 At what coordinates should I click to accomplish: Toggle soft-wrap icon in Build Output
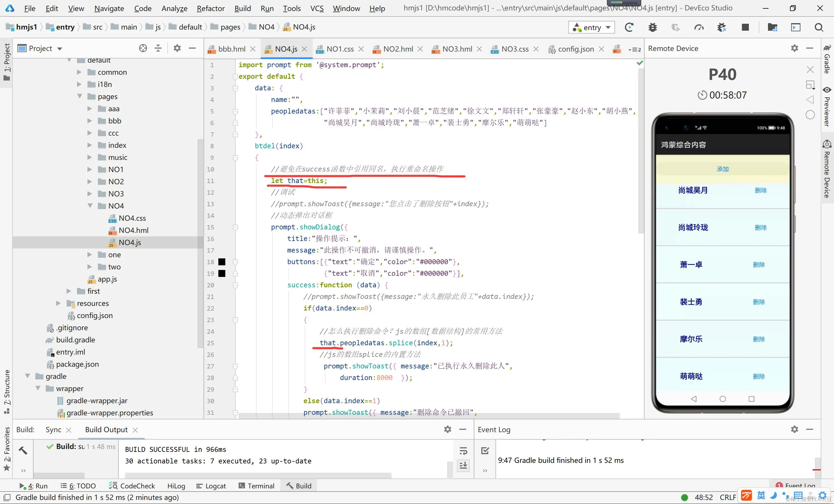[463, 451]
